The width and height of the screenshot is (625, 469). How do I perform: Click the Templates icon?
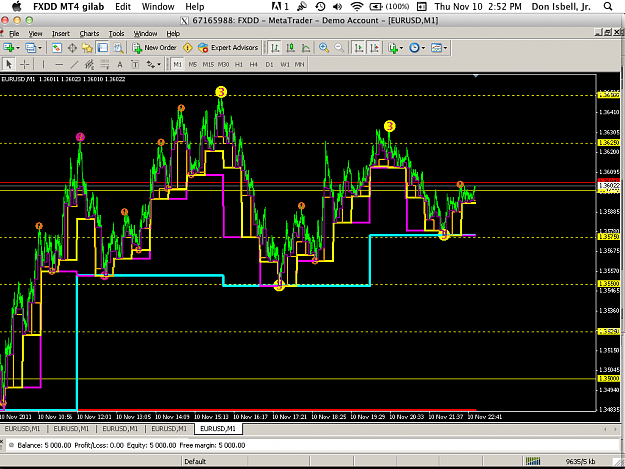(x=436, y=48)
